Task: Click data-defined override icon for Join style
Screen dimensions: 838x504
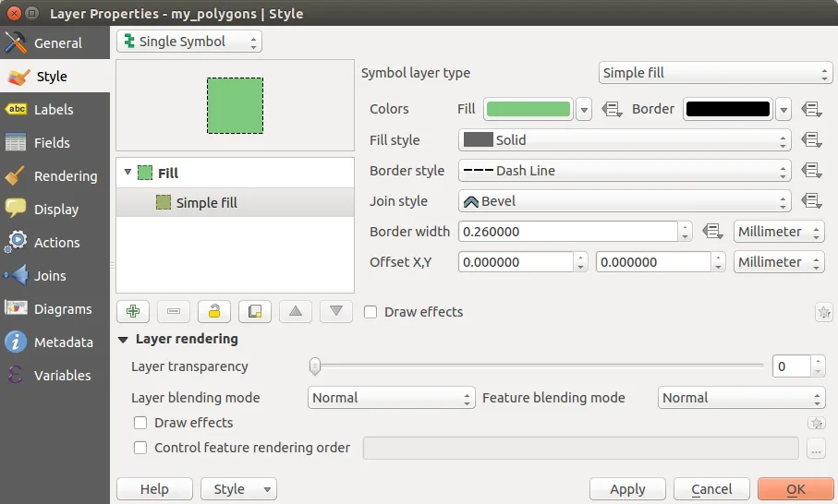Action: pos(812,201)
